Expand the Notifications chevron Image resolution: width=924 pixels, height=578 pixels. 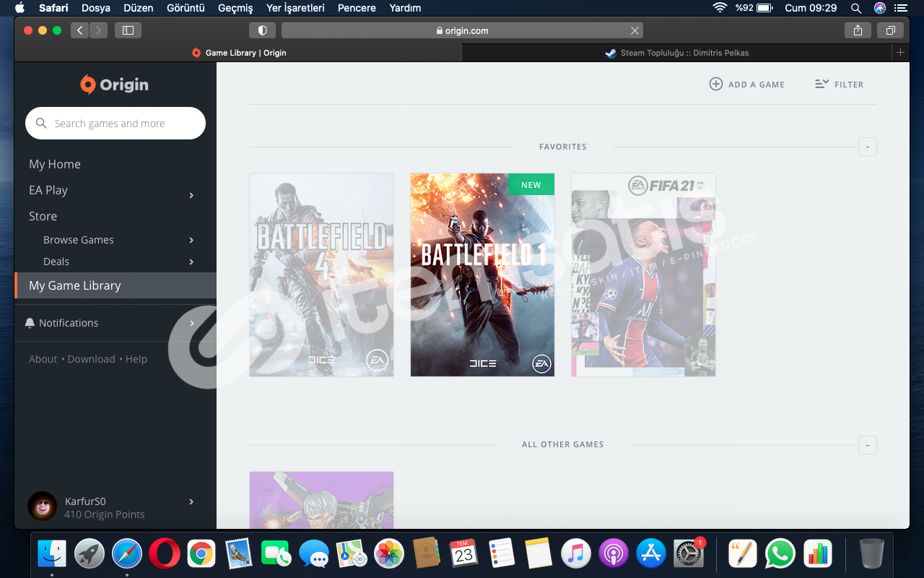191,323
